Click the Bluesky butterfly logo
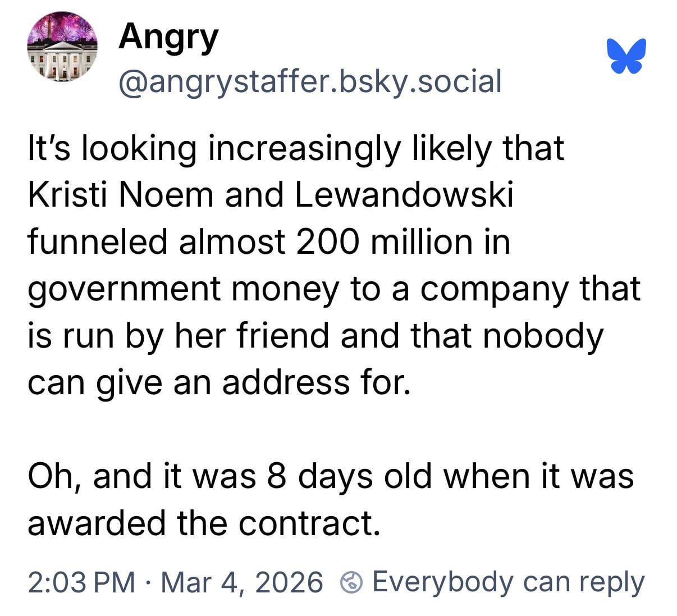The image size is (677, 616). (x=626, y=56)
